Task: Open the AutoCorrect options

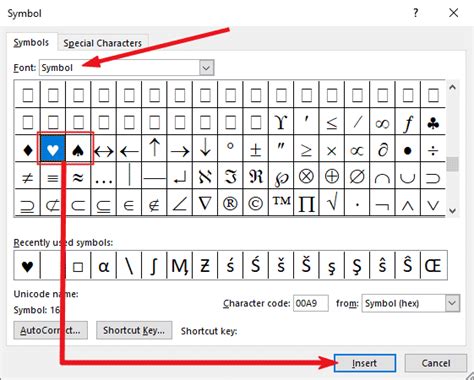Action: (50, 330)
